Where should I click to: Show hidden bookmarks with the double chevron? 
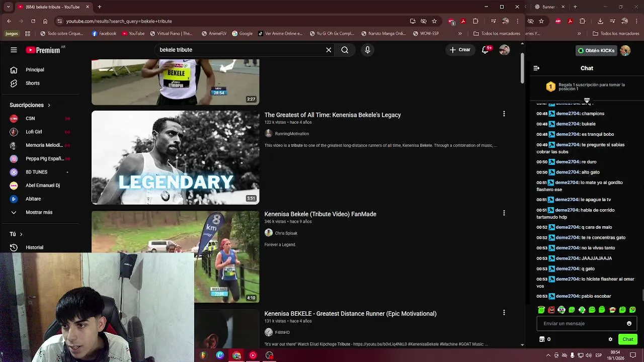(x=460, y=34)
